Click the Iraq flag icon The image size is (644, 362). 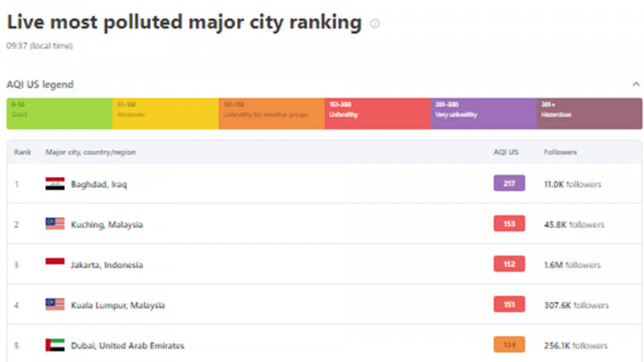[55, 183]
